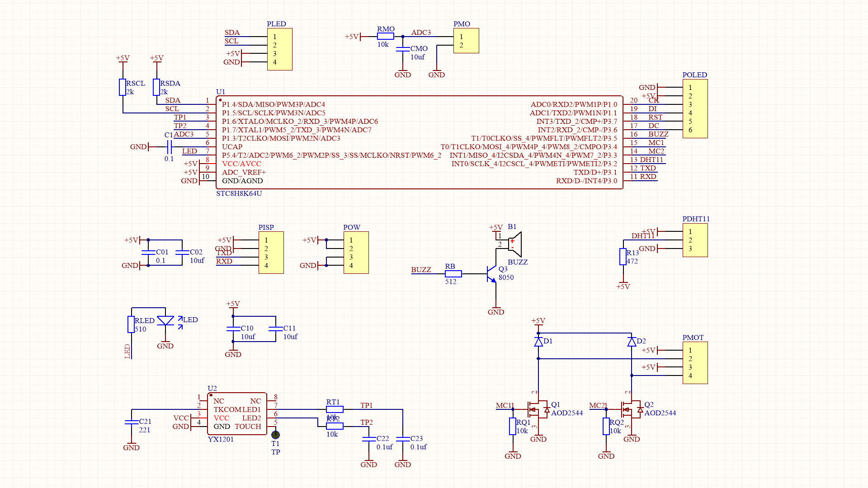Click the POLED six-pin connector block
This screenshot has height=488, width=868.
695,109
